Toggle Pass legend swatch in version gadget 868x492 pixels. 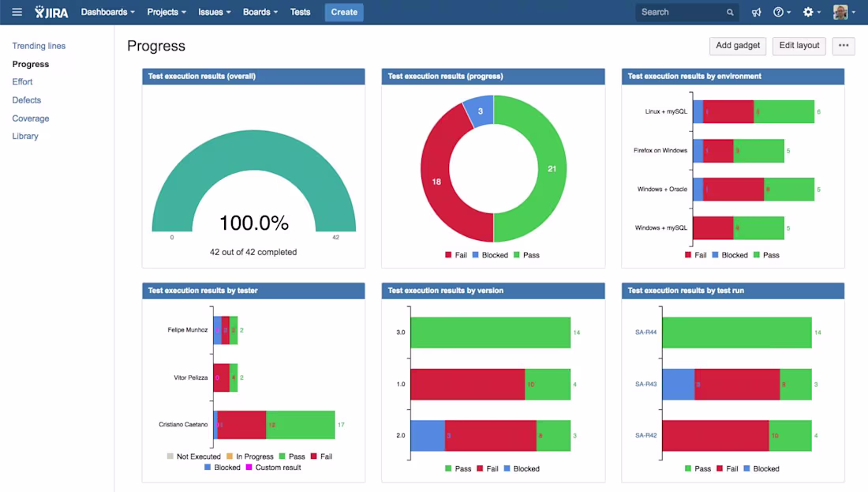[x=448, y=469]
